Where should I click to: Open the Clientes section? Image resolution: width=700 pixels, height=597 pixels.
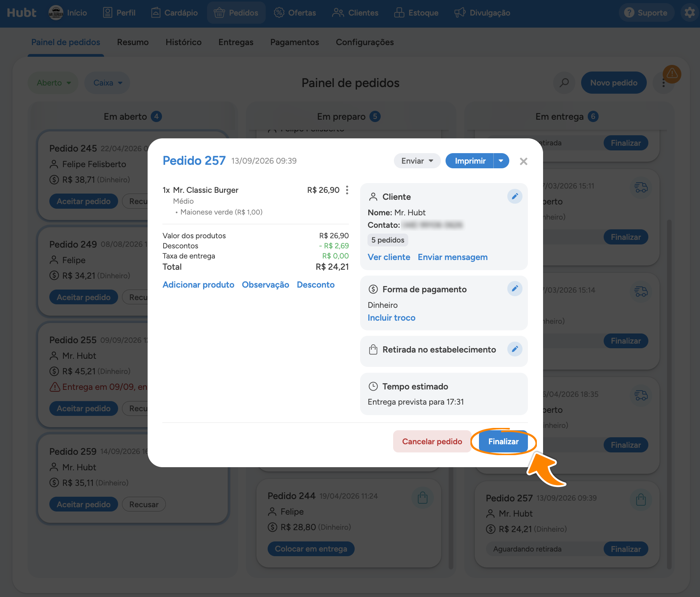[x=355, y=13]
